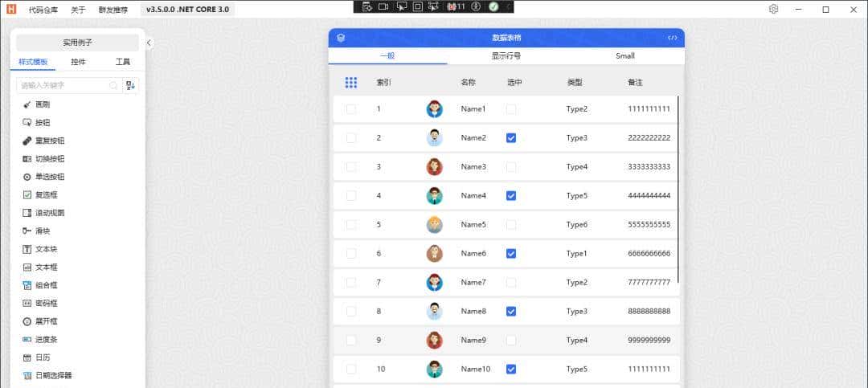Select the 组合框 combo box icon
The height and width of the screenshot is (388, 868).
[x=27, y=285]
